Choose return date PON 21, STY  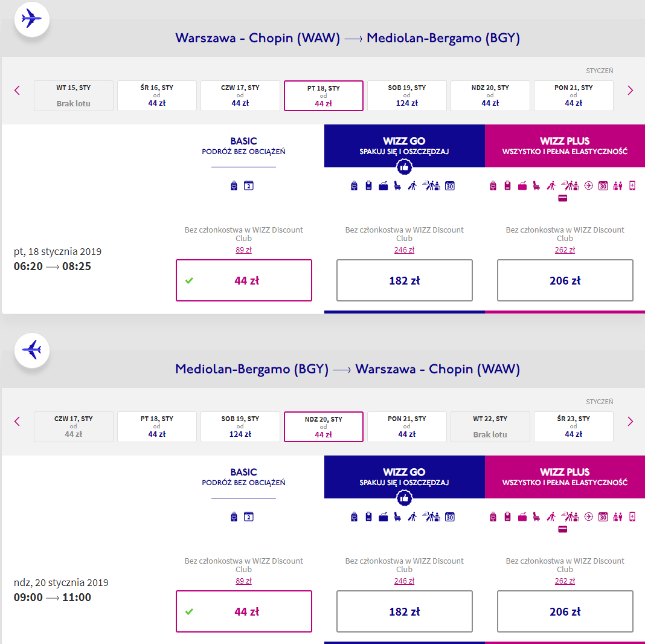[407, 427]
